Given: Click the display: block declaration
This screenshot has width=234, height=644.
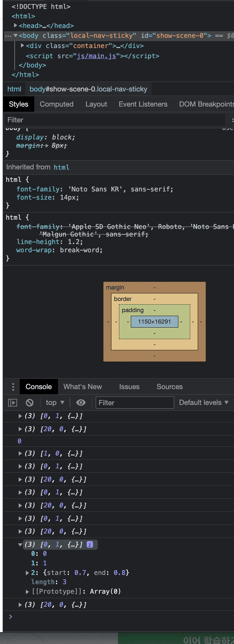Looking at the screenshot, I should pos(45,137).
